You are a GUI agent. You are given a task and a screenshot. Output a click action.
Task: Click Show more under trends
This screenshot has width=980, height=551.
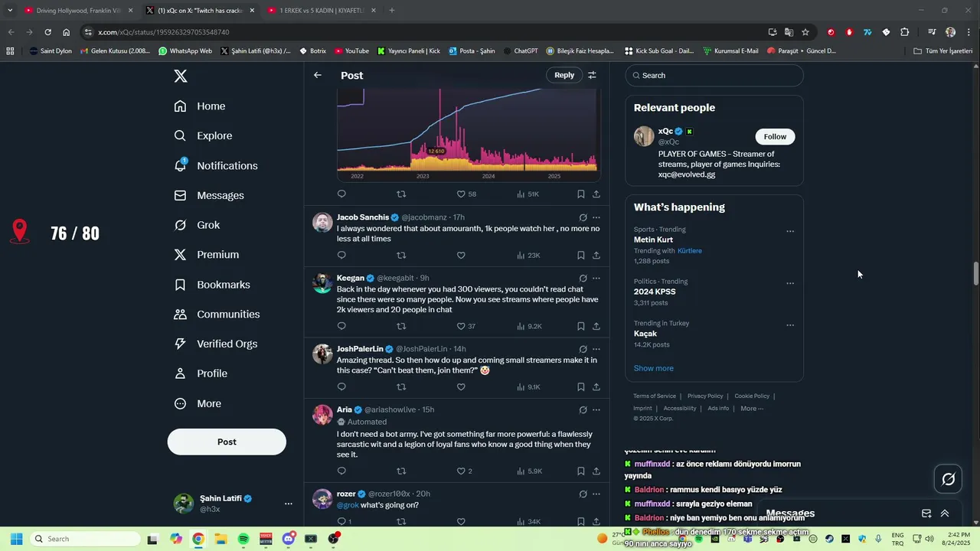653,368
